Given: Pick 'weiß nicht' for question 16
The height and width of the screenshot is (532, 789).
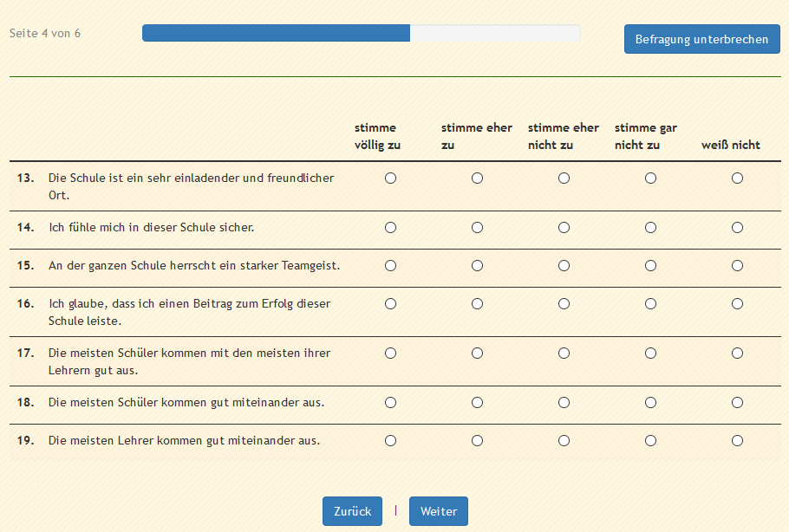Looking at the screenshot, I should point(737,304).
